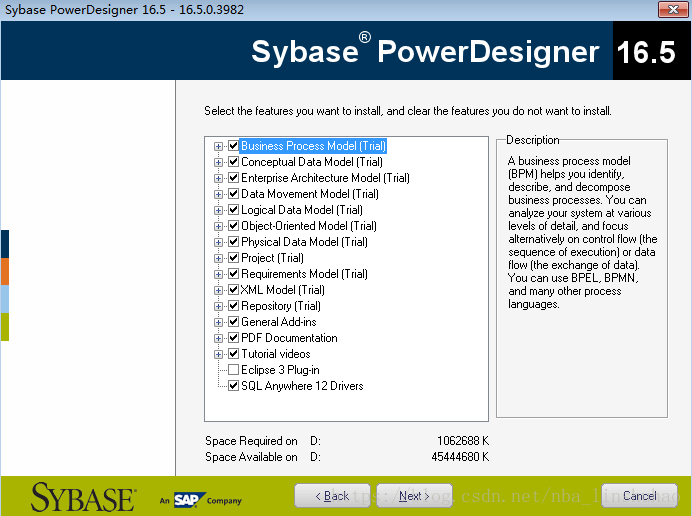Expand Project (Trial) tree node
This screenshot has height=516, width=692.
(x=218, y=258)
